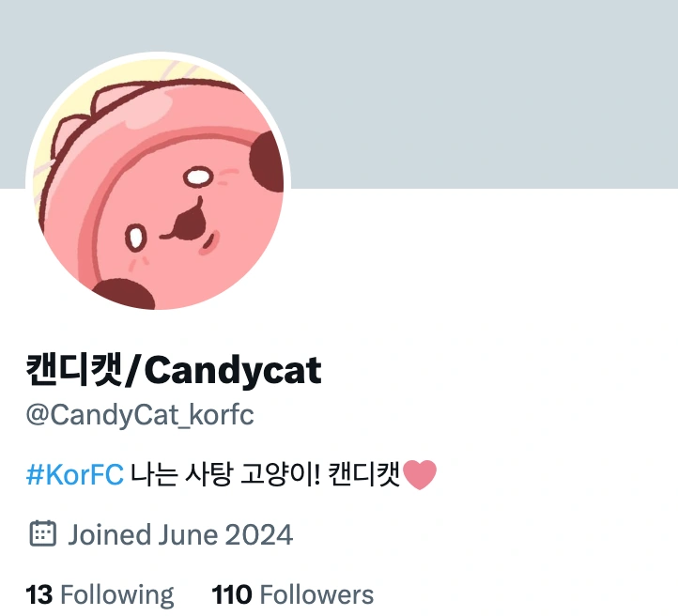View the 13 Following list

(100, 594)
